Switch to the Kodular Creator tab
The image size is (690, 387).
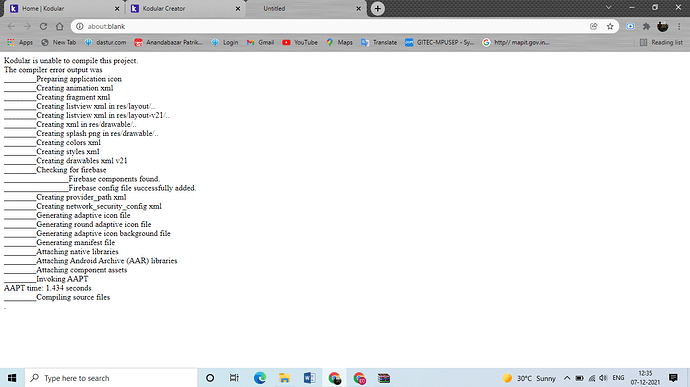(x=185, y=8)
